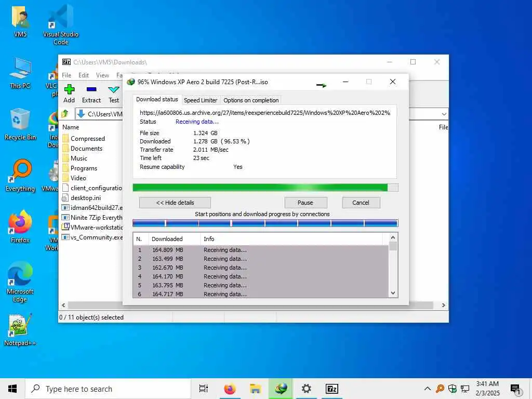Select the This PC desktop icon
Viewport: 532px width, 399px height.
[x=20, y=73]
